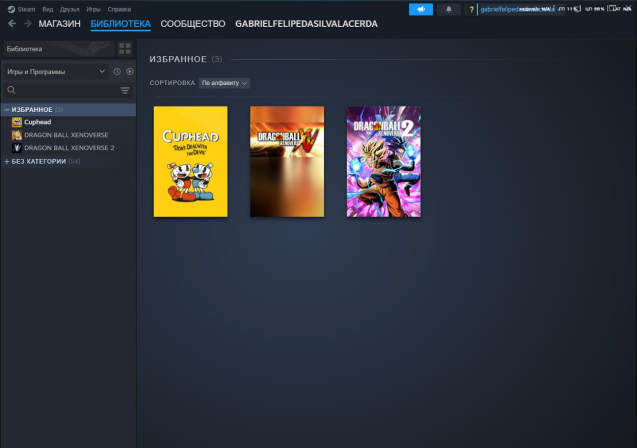637x448 pixels.
Task: Open notifications bell
Action: [449, 9]
